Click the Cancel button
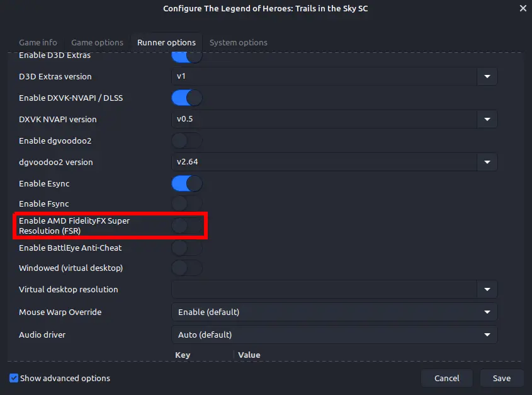Image resolution: width=532 pixels, height=395 pixels. [446, 378]
